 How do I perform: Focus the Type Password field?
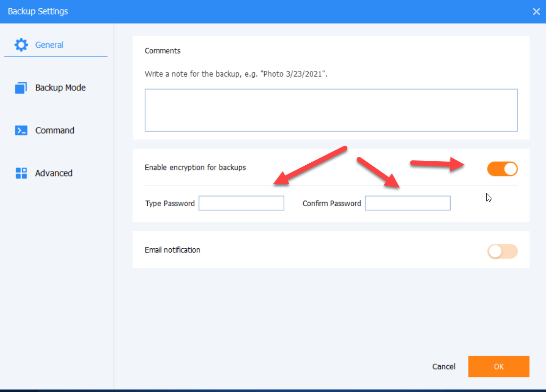241,203
